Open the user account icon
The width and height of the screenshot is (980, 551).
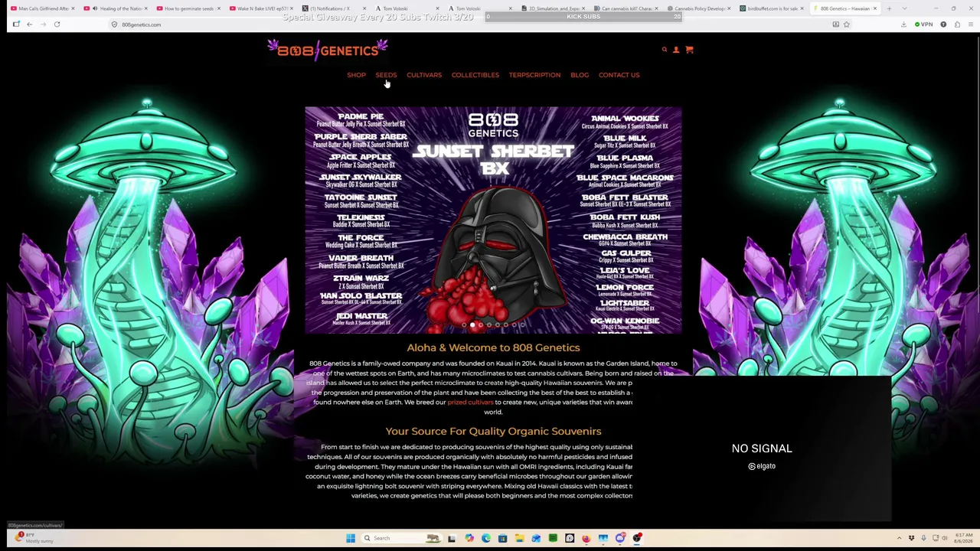676,50
